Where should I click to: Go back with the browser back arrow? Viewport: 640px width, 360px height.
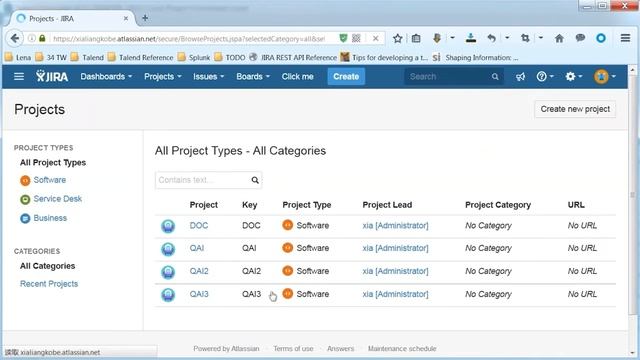point(15,38)
